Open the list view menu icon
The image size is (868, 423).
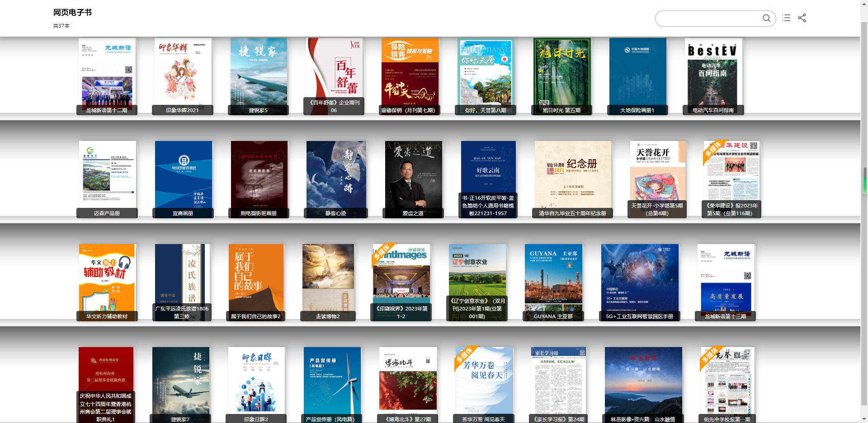click(787, 18)
